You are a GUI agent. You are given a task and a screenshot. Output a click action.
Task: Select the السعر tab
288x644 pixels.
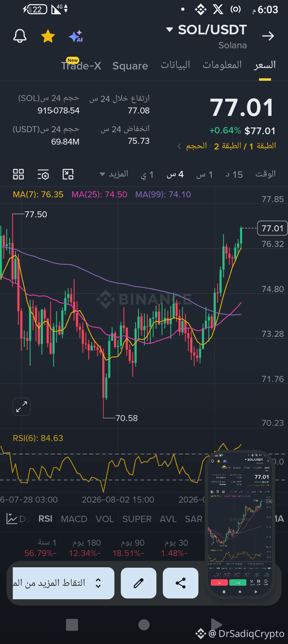(265, 65)
